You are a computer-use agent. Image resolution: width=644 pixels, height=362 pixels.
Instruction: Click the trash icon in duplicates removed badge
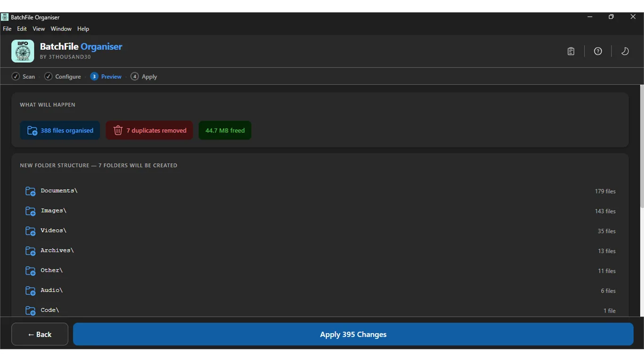coord(118,130)
